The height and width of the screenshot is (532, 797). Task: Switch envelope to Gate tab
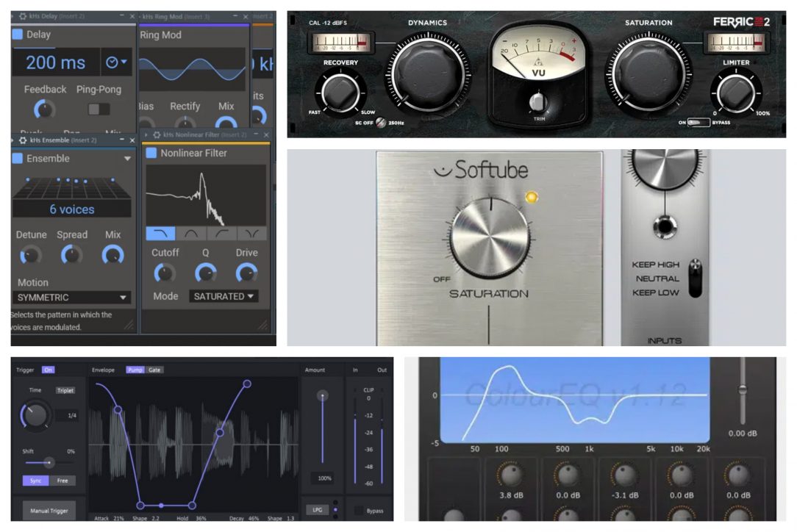point(155,370)
